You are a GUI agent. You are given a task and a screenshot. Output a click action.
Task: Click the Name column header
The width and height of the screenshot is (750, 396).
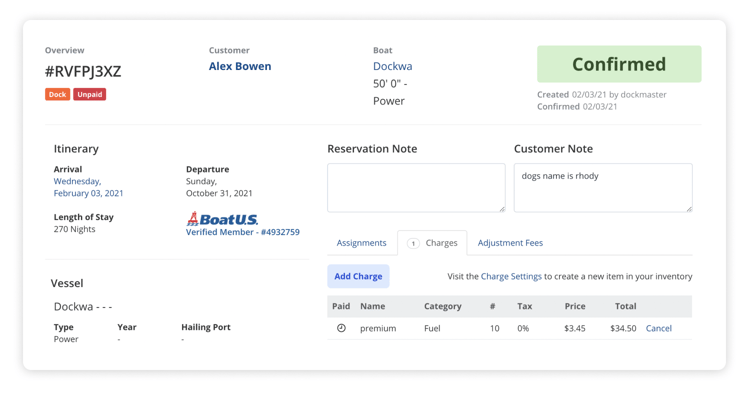373,306
